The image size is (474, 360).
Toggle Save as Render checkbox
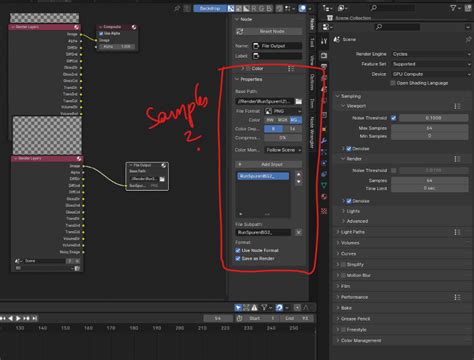pyautogui.click(x=238, y=258)
